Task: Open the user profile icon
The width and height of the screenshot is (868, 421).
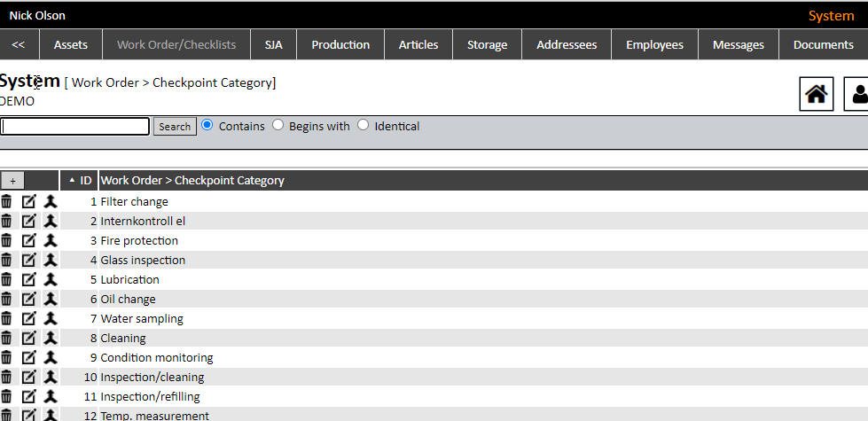Action: pos(858,94)
